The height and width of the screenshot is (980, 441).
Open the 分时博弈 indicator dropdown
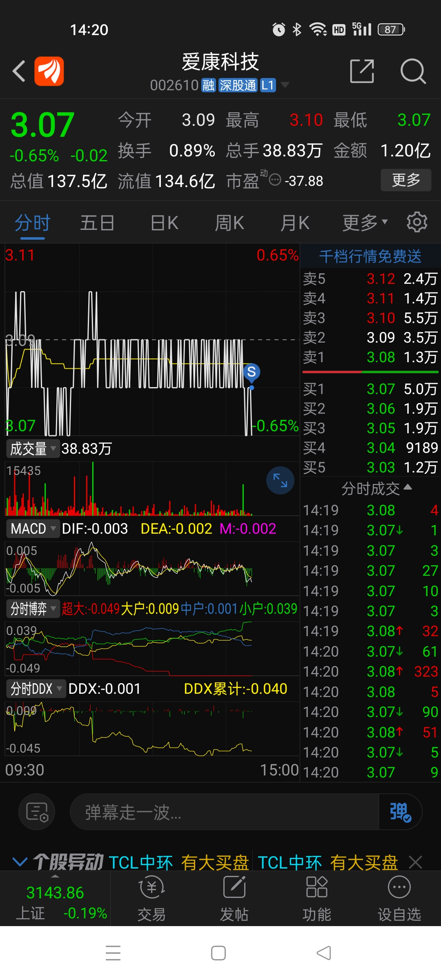(33, 608)
